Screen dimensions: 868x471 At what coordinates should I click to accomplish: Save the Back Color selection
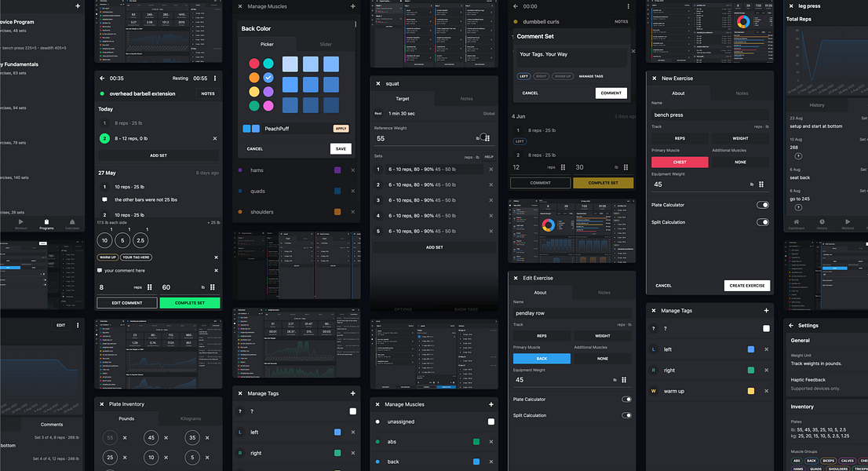(341, 149)
